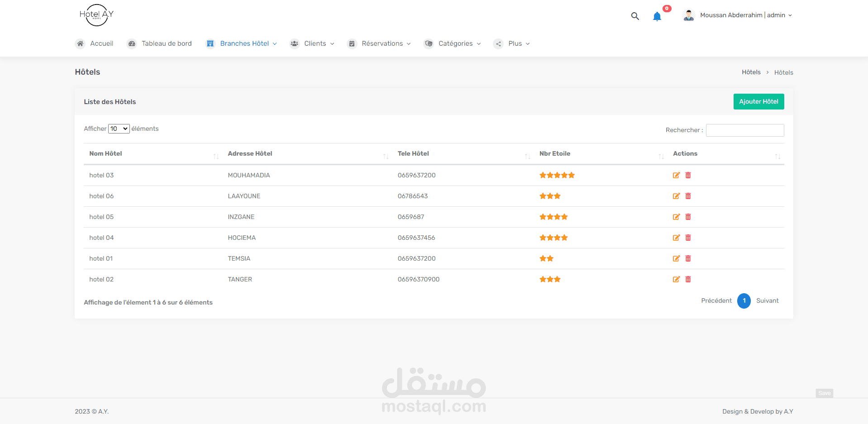The image size is (868, 424).
Task: Click the Tableau de bord dashboard icon
Action: pos(132,44)
